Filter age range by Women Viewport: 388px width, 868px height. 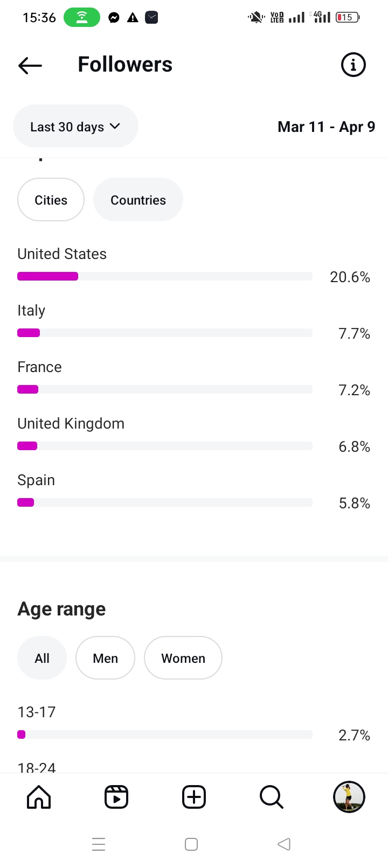coord(183,658)
